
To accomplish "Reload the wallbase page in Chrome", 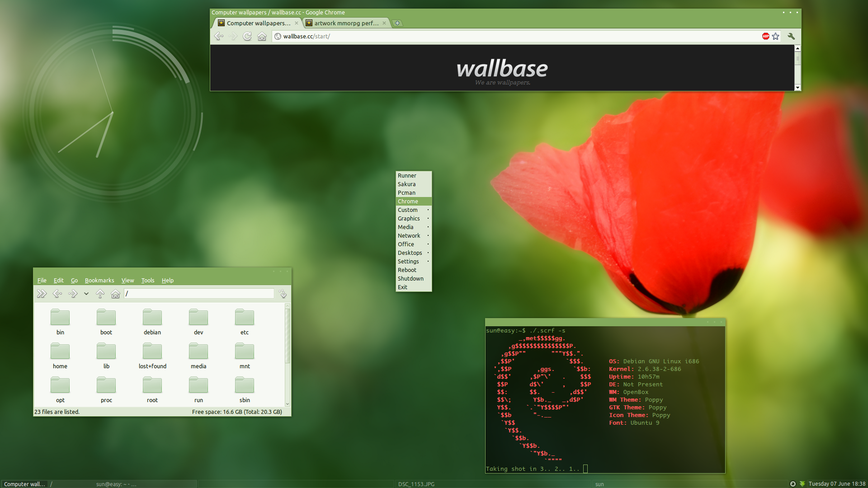I will [x=247, y=36].
